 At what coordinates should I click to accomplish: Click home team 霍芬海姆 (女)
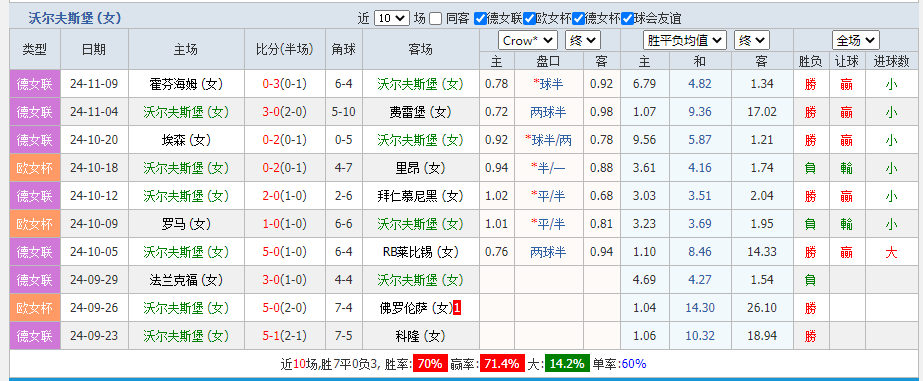(186, 84)
